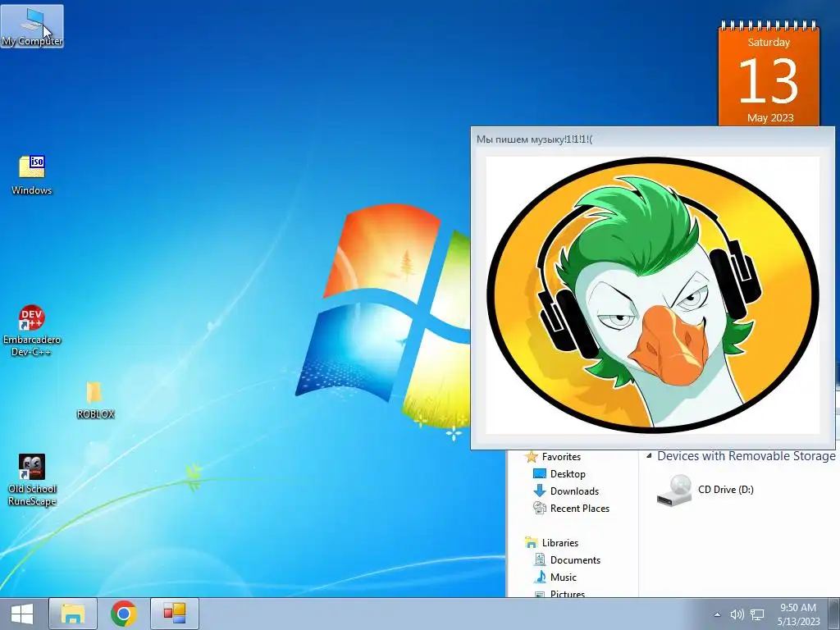Select CD Drive (D:) in Explorer
The height and width of the screenshot is (630, 840).
tap(705, 490)
